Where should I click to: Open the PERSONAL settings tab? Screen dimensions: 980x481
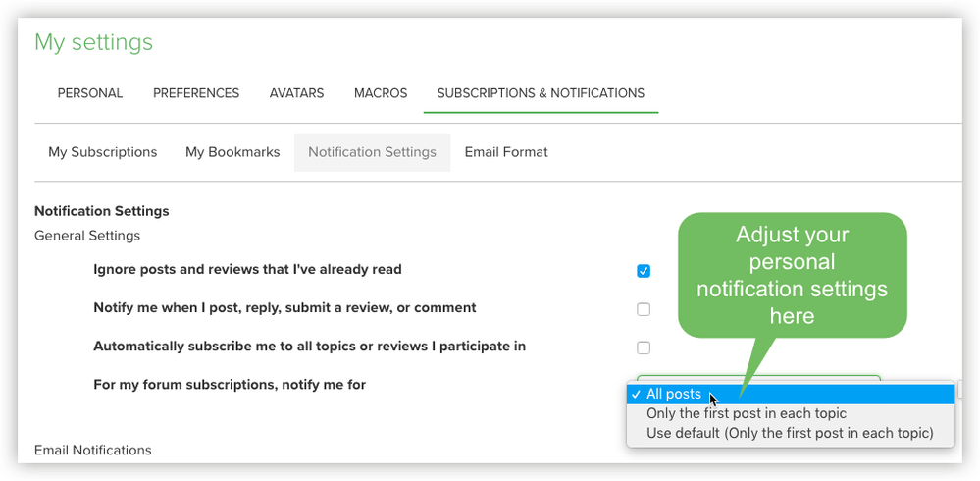coord(90,93)
